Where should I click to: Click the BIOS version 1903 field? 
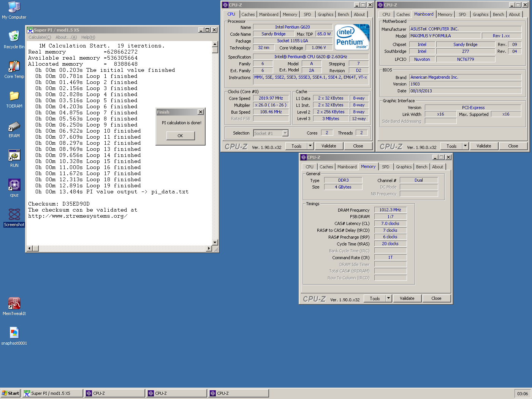coord(465,84)
